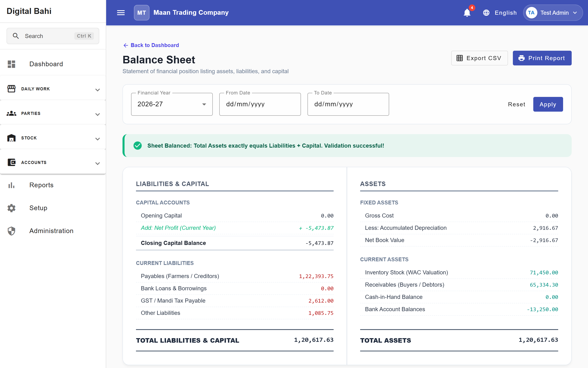Click the green check success icon
Image resolution: width=588 pixels, height=368 pixels.
[x=138, y=146]
